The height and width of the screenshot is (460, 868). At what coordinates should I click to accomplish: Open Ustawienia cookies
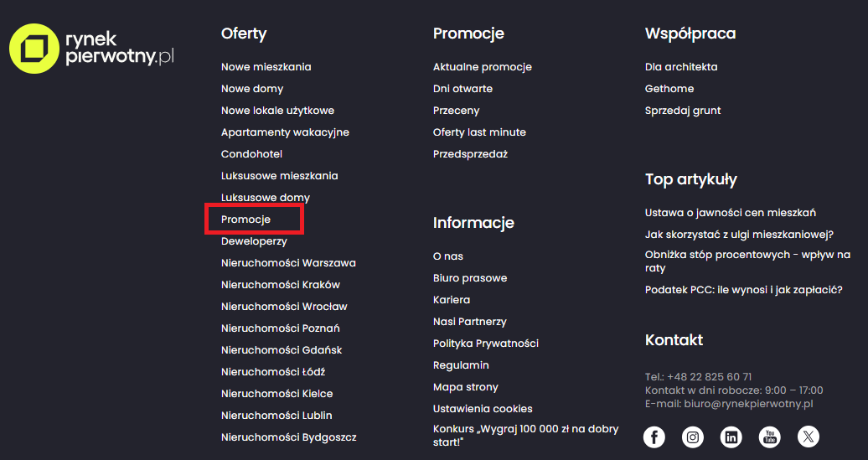(x=483, y=409)
